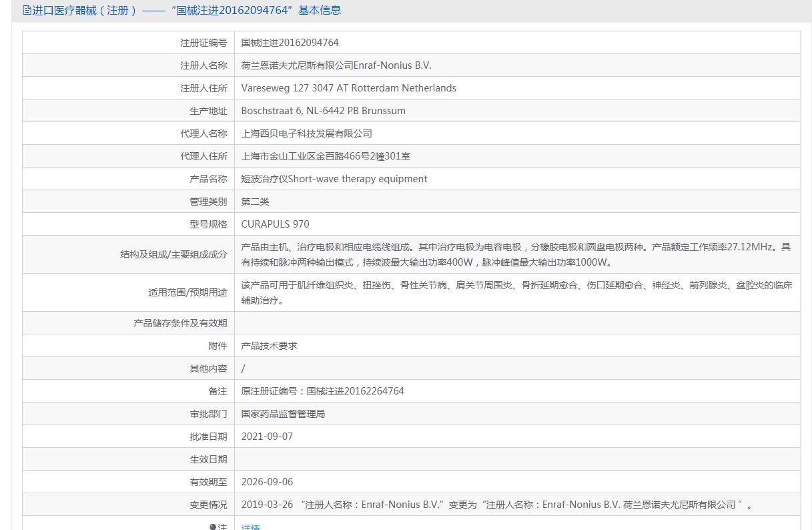The image size is (812, 530).
Task: Select remark 原注册证编号：国械注进20162264764
Action: point(323,391)
